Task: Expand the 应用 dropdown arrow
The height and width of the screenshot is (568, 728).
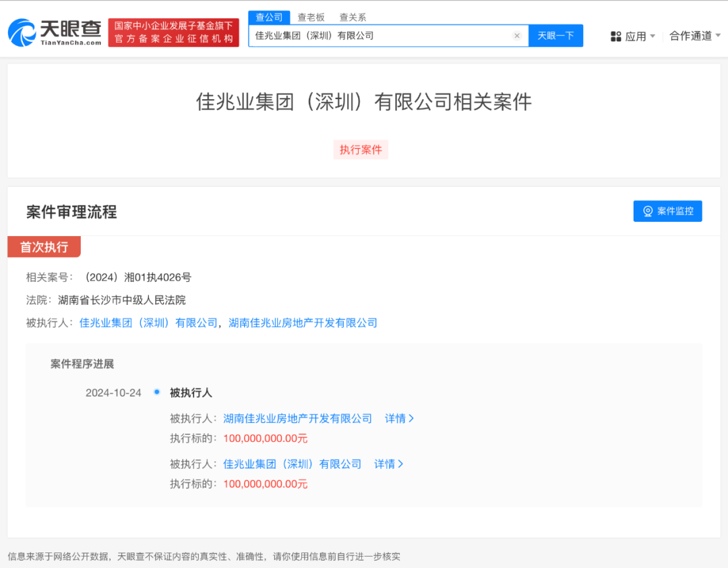Action: pos(653,36)
